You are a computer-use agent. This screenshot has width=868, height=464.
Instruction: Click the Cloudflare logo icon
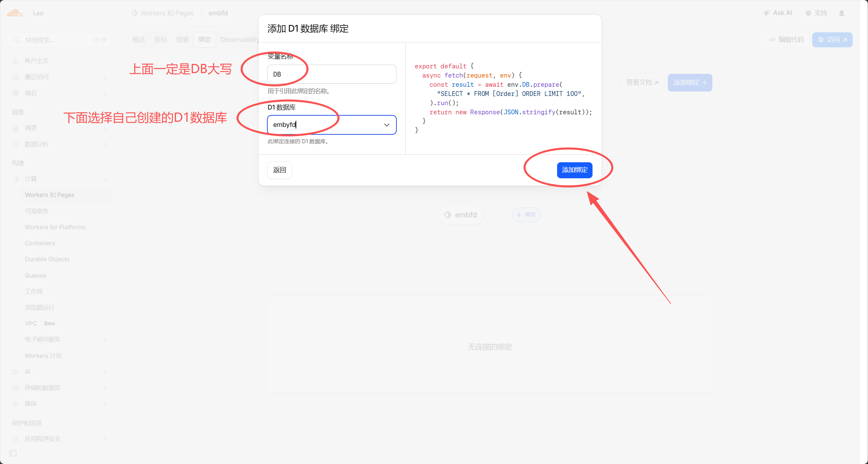pos(15,13)
